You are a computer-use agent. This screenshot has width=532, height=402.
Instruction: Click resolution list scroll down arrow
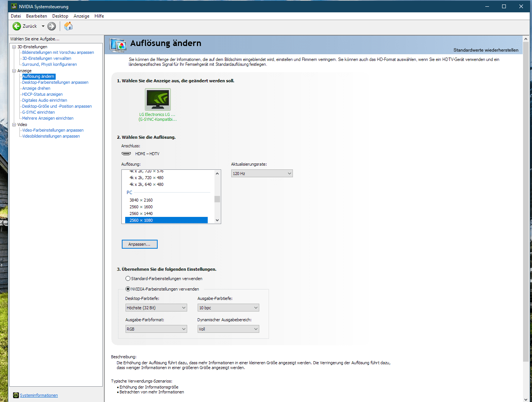pos(217,220)
